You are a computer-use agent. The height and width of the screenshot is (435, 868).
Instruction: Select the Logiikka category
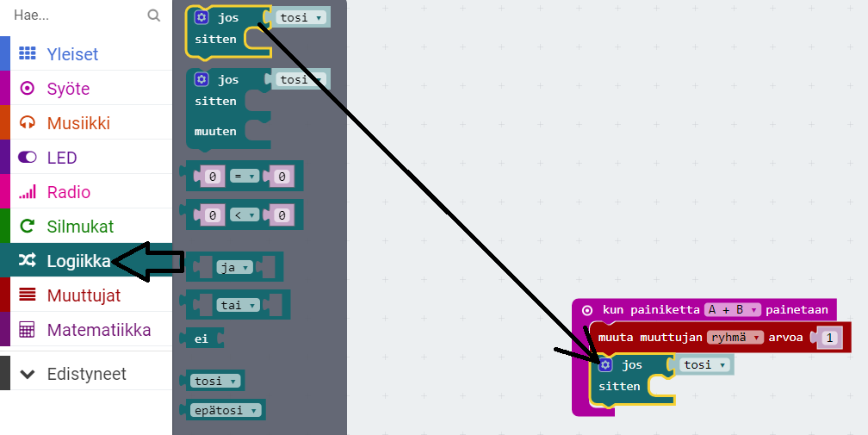(77, 261)
